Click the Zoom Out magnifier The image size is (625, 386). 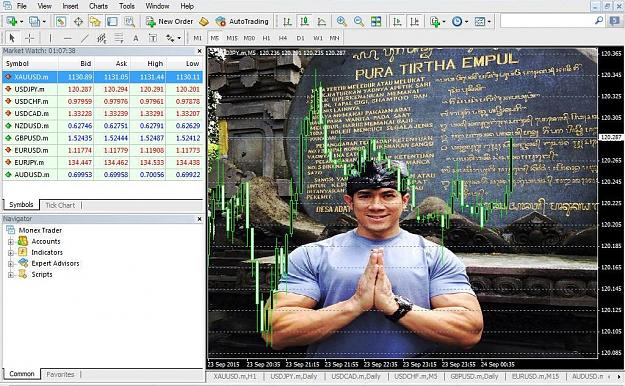point(359,22)
